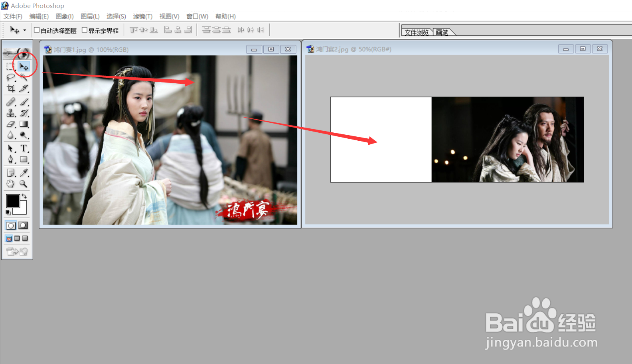This screenshot has height=364, width=632.
Task: Select the Gradient tool
Action: [24, 124]
